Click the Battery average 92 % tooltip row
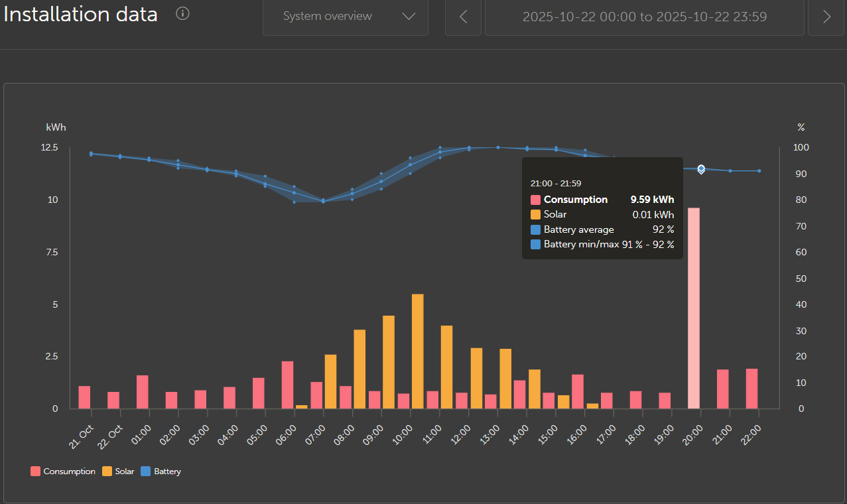 pos(602,229)
